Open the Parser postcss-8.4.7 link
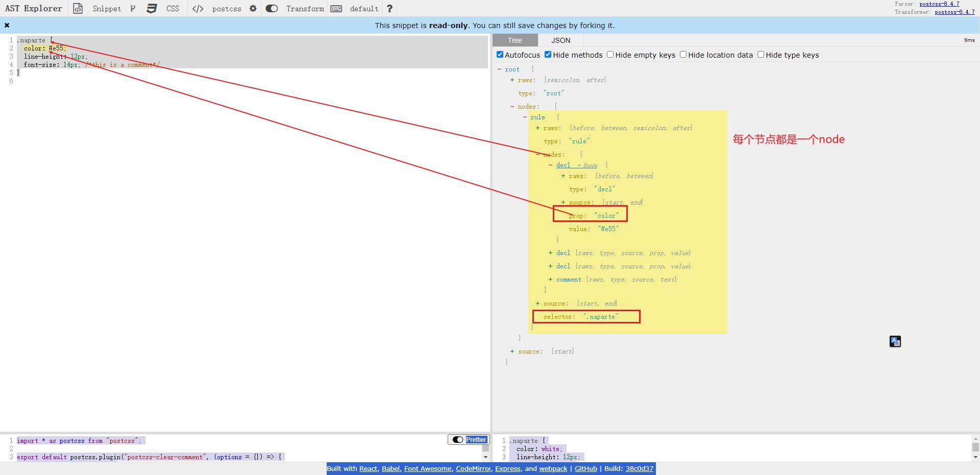 coord(939,4)
